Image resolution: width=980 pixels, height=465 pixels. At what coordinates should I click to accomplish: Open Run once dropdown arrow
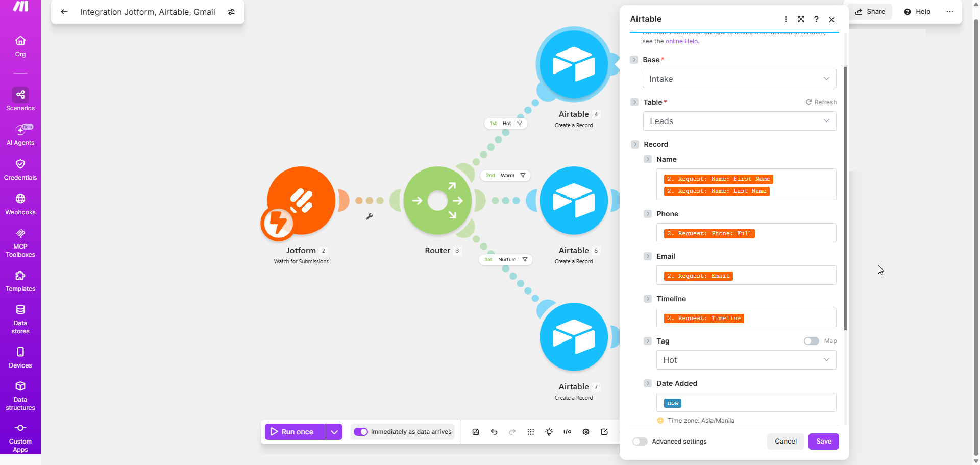(334, 432)
